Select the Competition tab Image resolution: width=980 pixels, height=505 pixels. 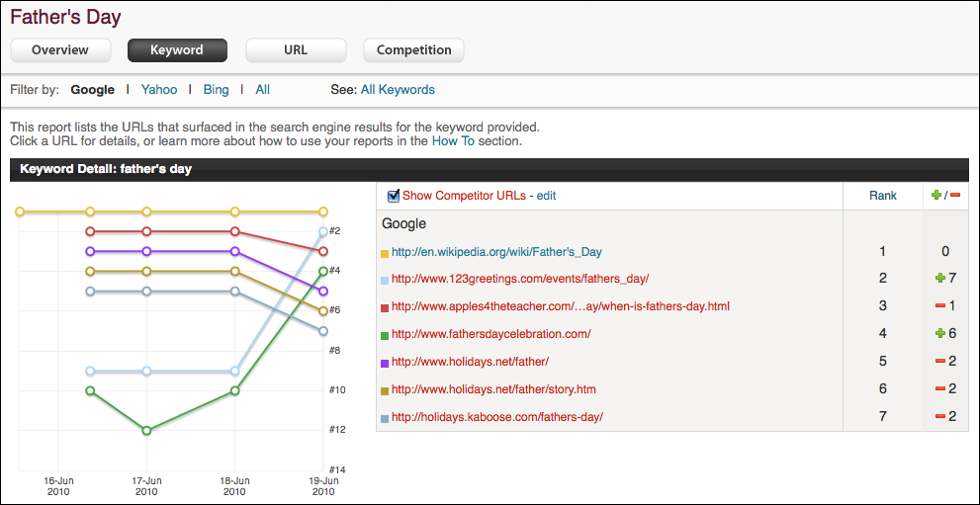tap(413, 50)
